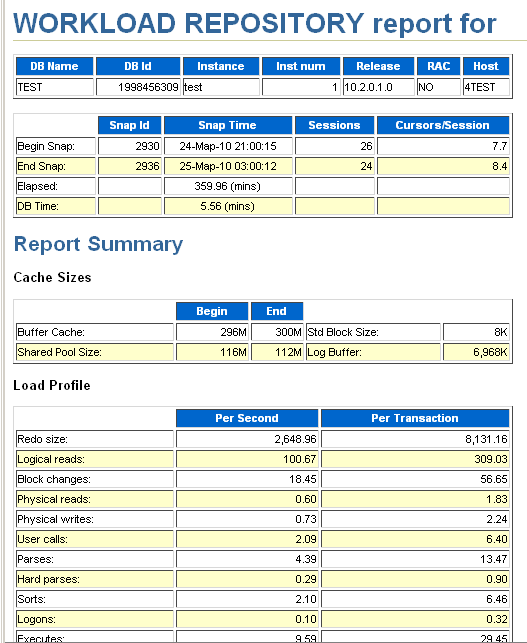This screenshot has width=527, height=643.
Task: Select End snap id 2936
Action: (x=130, y=166)
